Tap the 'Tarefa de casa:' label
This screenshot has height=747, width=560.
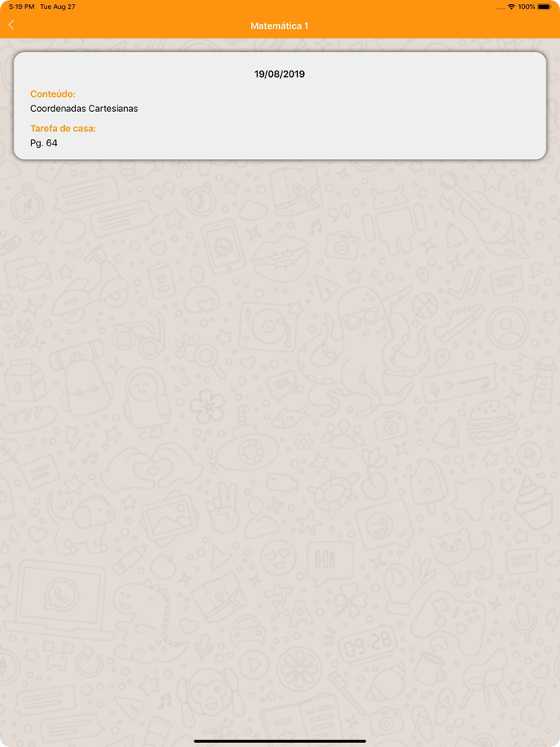coord(63,128)
